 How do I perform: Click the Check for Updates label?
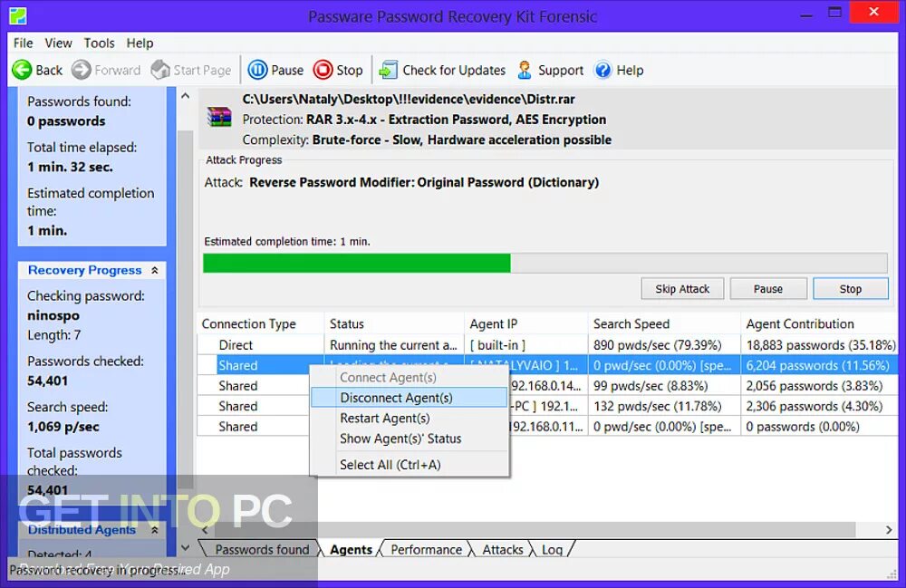[454, 71]
